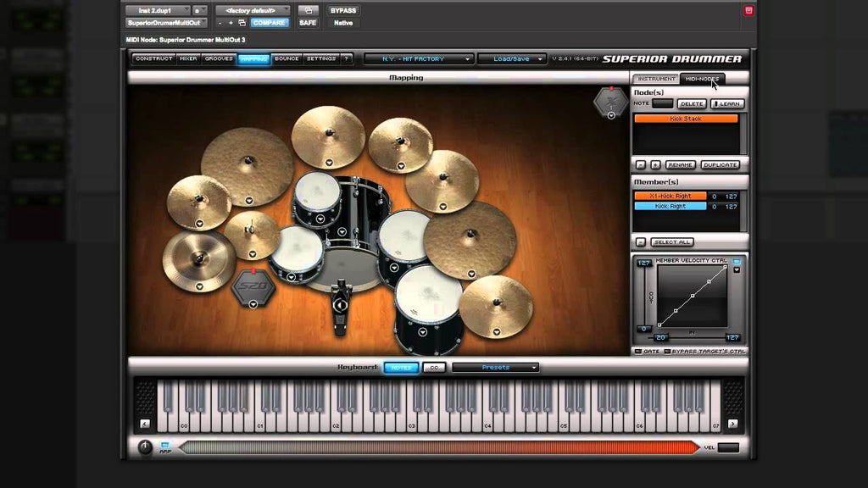Click the Learn button

tap(727, 104)
